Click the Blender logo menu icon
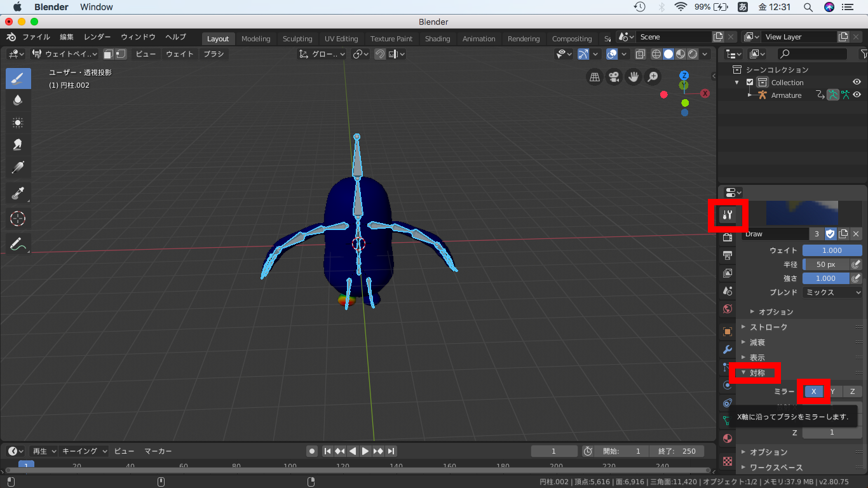Screen dimensions: 868x488 11,37
